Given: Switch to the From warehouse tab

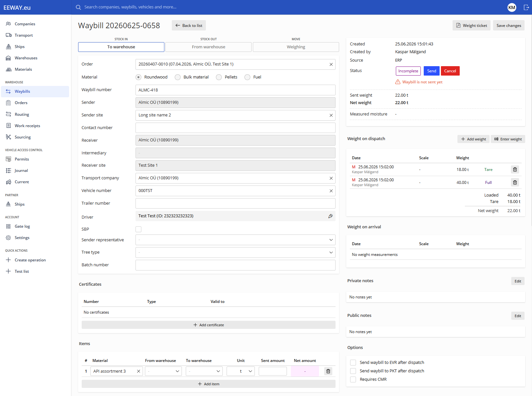Looking at the screenshot, I should [x=208, y=47].
